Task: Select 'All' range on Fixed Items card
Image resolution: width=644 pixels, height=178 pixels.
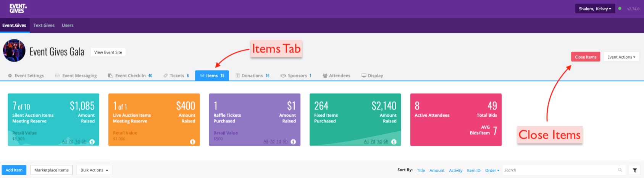Action: pos(366,141)
